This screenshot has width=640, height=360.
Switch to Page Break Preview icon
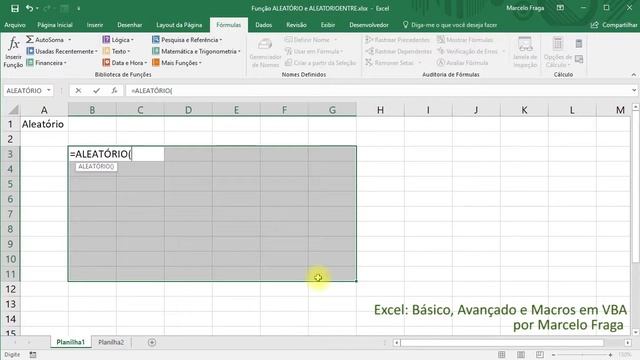[x=540, y=355]
